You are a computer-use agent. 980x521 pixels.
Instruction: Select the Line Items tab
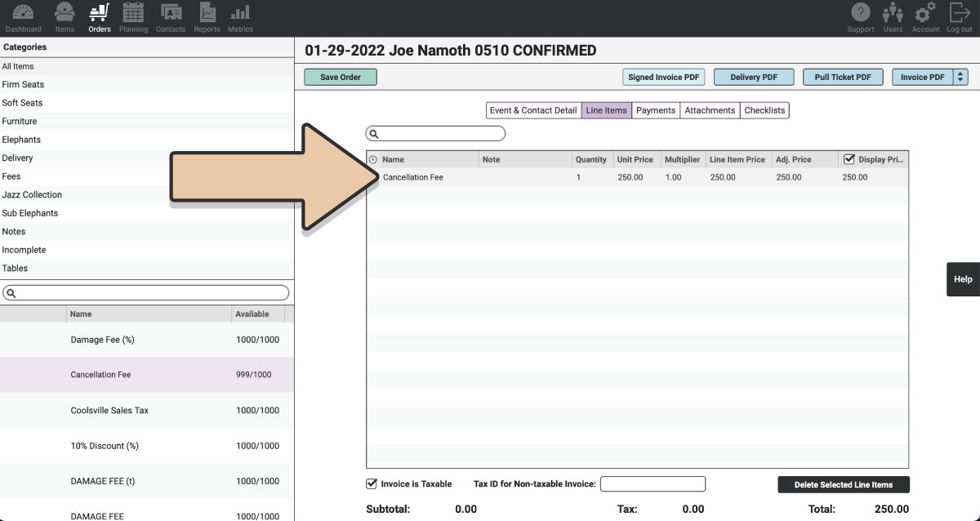[x=606, y=110]
